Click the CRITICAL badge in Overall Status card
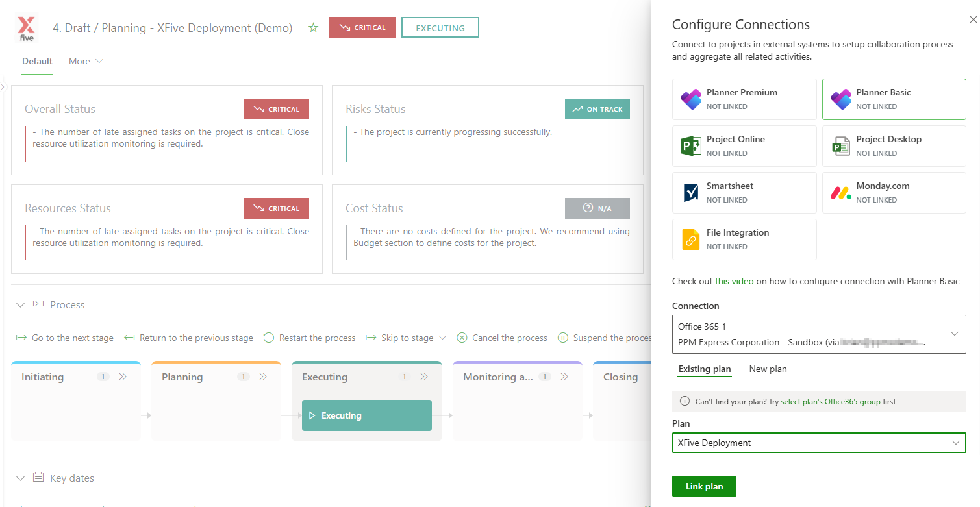 277,109
